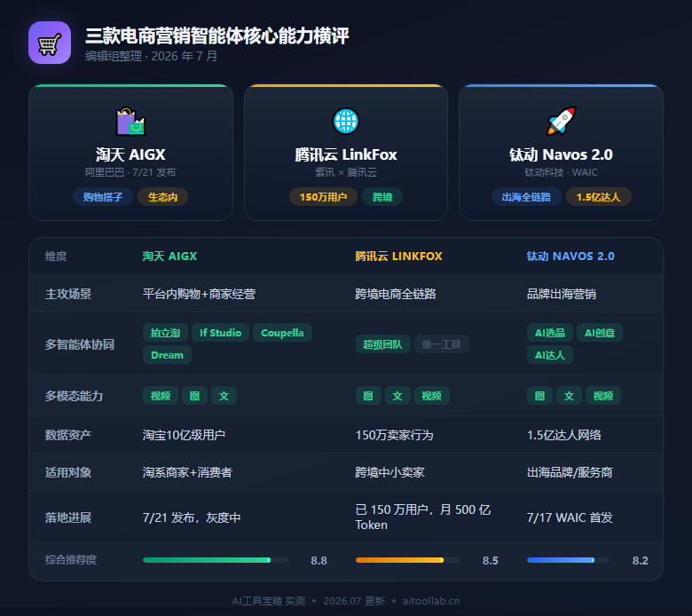Click the 平台内购物+商家经营 cell

click(x=199, y=294)
